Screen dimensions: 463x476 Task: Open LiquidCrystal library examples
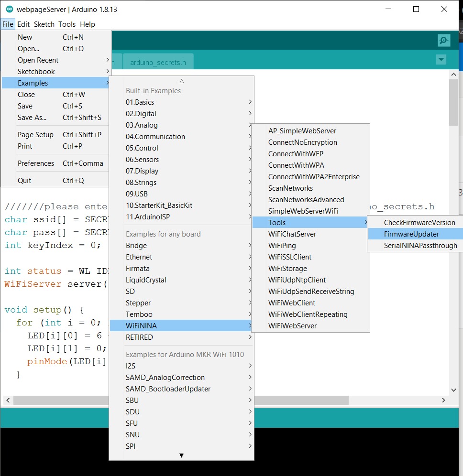[181, 280]
